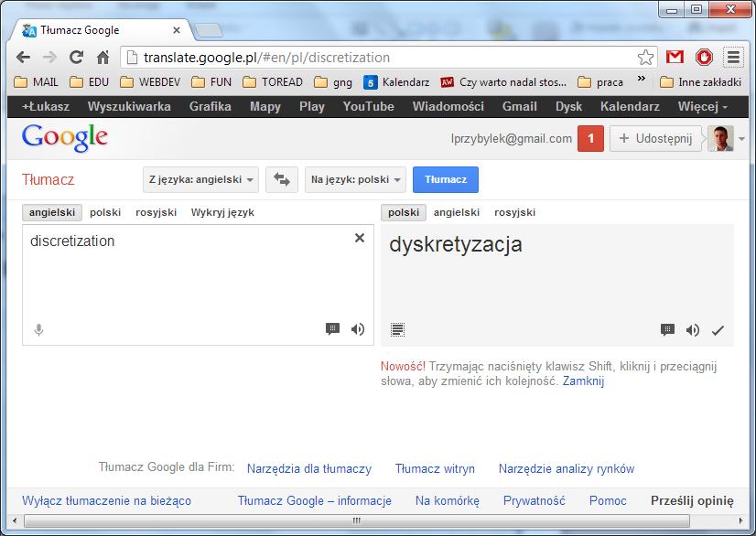
Task: Open Dysk in Google bar
Action: pos(569,106)
